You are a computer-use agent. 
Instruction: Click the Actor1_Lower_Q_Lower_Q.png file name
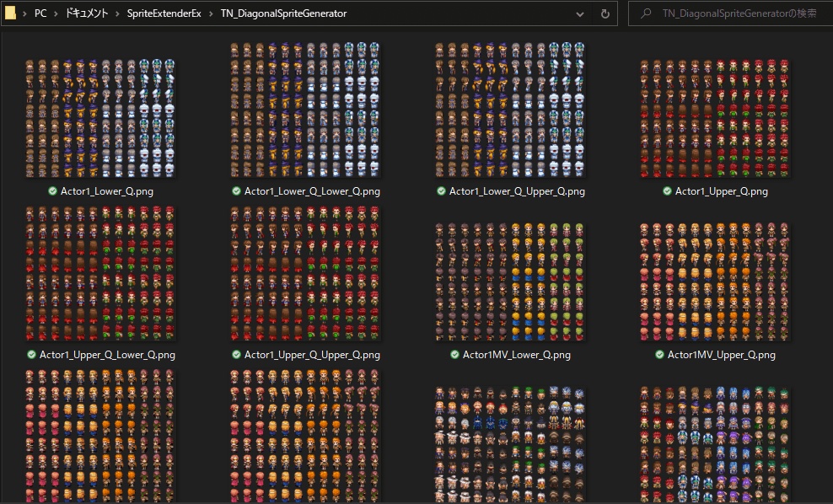coord(312,191)
